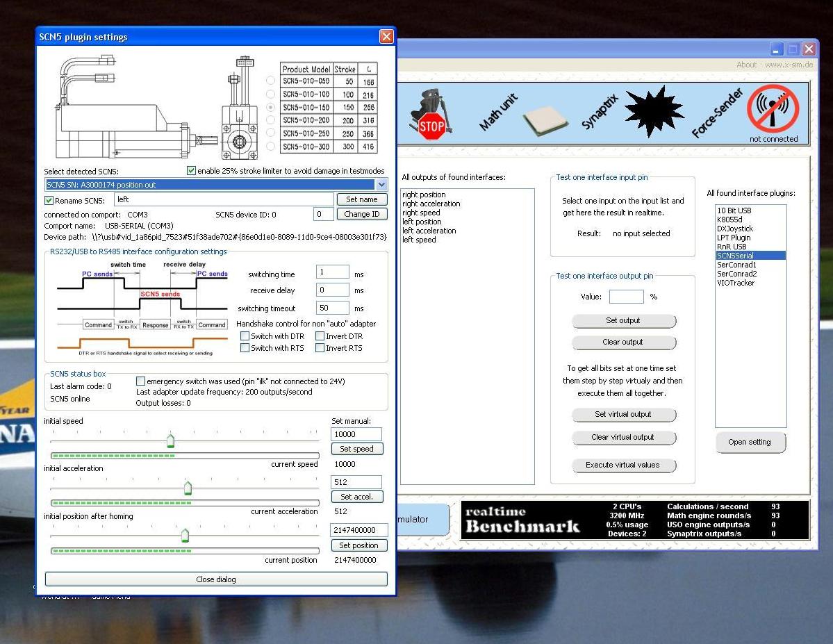This screenshot has height=644, width=833.
Task: Select 'left position' in the outputs list
Action: click(x=422, y=222)
